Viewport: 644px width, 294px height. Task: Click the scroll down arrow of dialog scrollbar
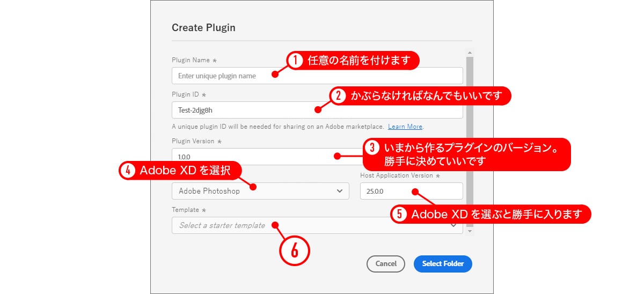click(470, 231)
